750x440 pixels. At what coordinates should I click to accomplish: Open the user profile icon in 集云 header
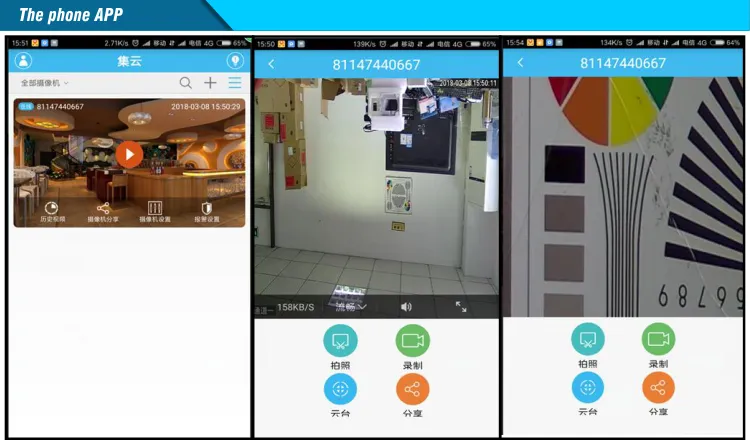click(23, 61)
